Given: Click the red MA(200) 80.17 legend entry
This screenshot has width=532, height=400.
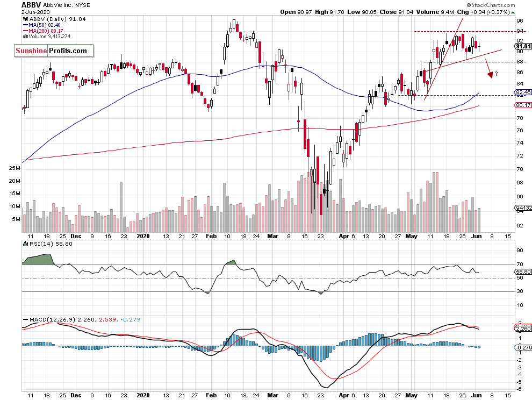Looking at the screenshot, I should (43, 31).
